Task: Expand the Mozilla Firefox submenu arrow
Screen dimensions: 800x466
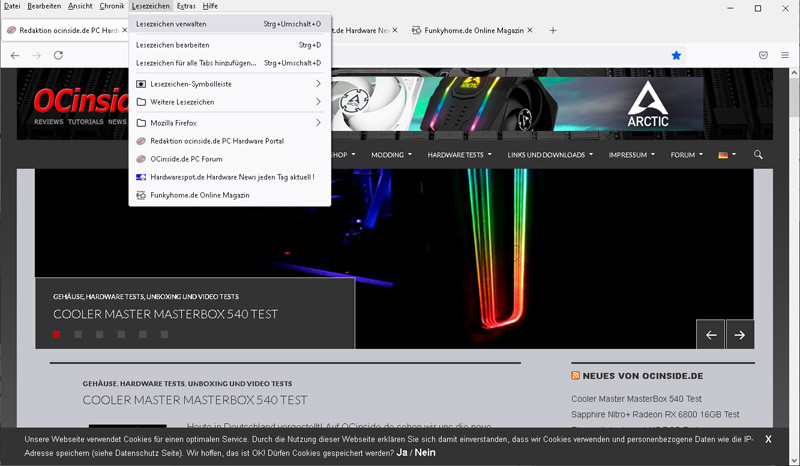Action: (318, 123)
